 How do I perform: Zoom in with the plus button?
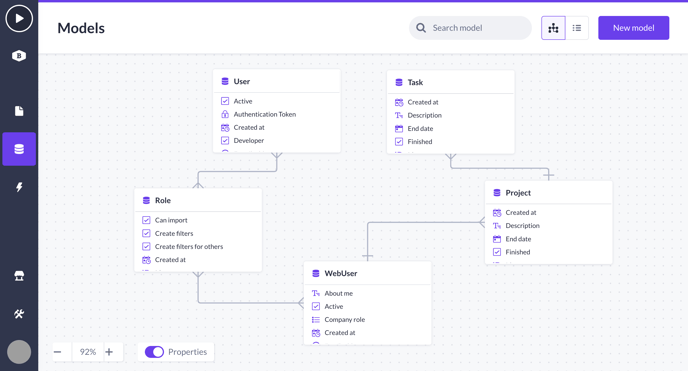(x=109, y=352)
